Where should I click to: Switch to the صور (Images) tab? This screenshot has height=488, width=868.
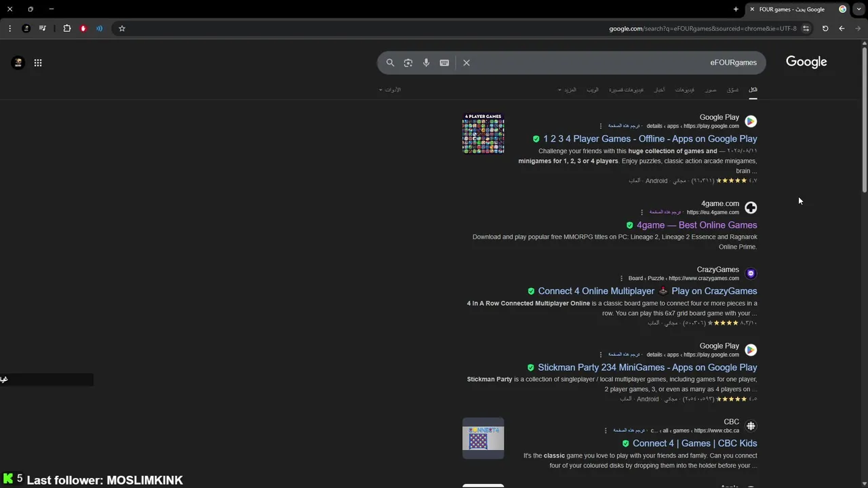(x=710, y=89)
